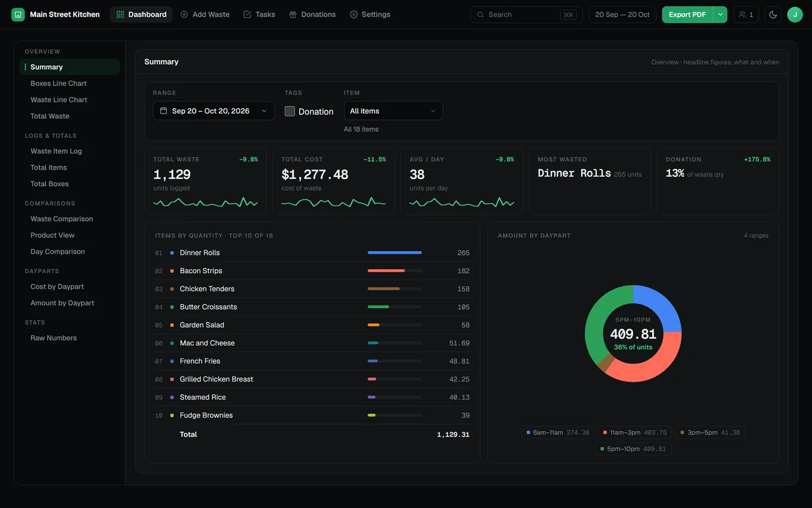Click the red dot beside Bacon Strips

pyautogui.click(x=172, y=271)
